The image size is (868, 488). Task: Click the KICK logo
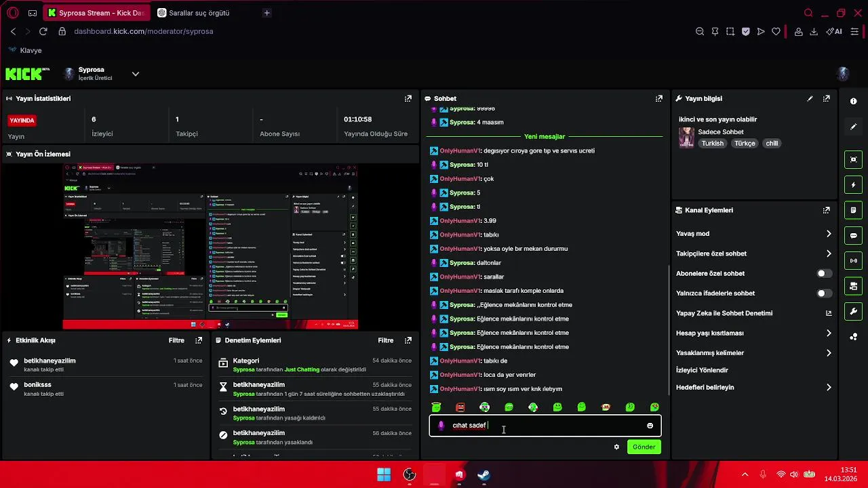28,74
